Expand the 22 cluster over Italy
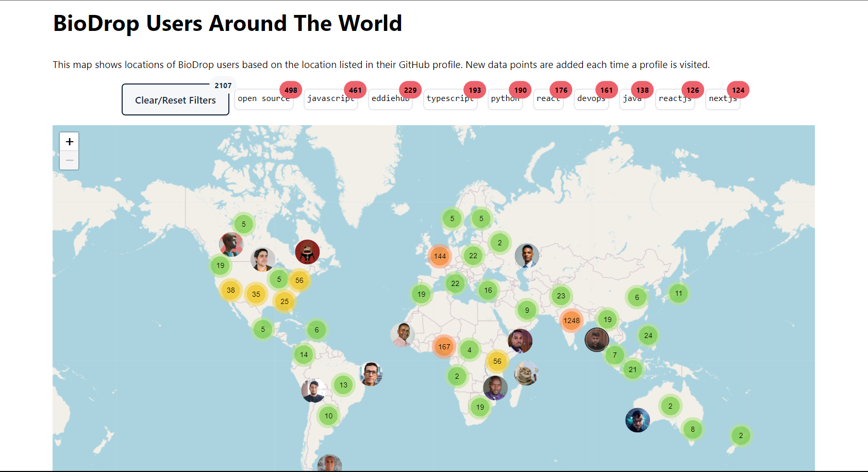This screenshot has width=868, height=472. 455,283
